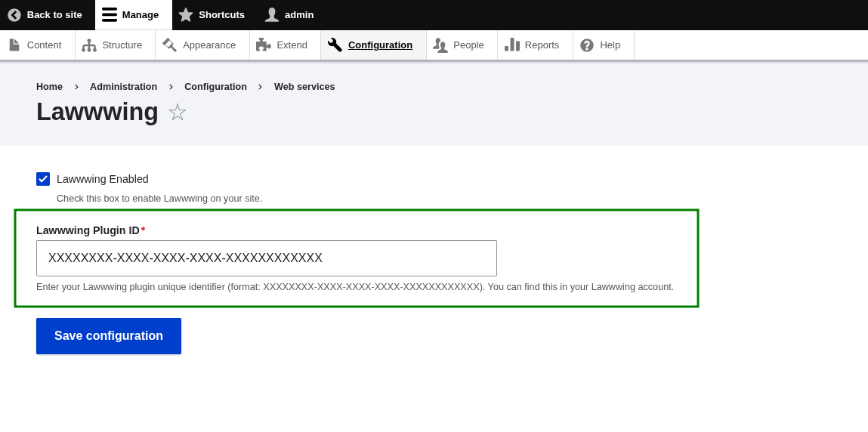Uncheck the Lawwwing Enabled checkbox
The width and height of the screenshot is (868, 432).
click(x=43, y=179)
